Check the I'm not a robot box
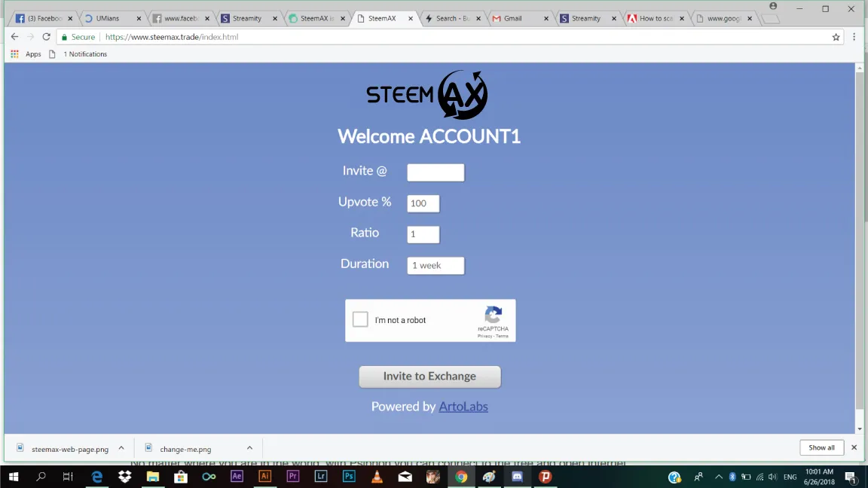 click(x=360, y=319)
